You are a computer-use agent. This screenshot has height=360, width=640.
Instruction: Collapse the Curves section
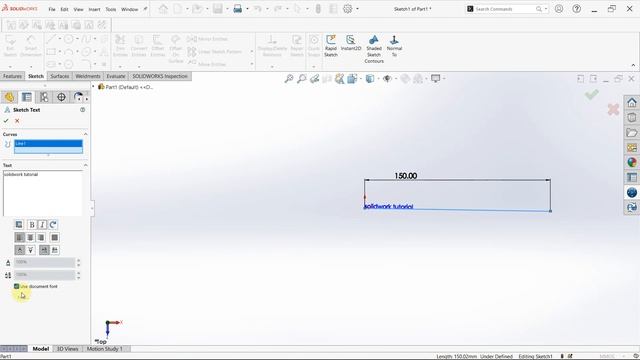(x=85, y=134)
